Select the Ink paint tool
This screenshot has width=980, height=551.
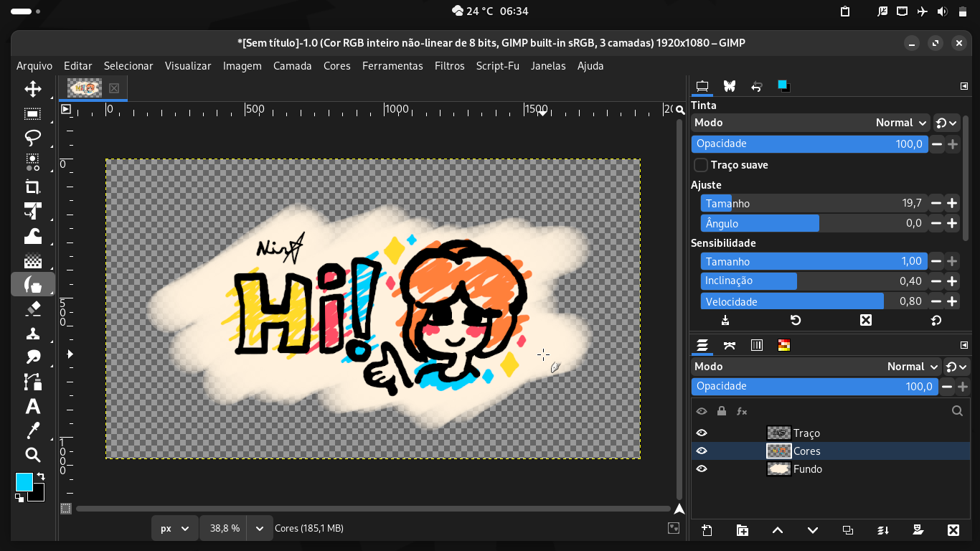(32, 284)
